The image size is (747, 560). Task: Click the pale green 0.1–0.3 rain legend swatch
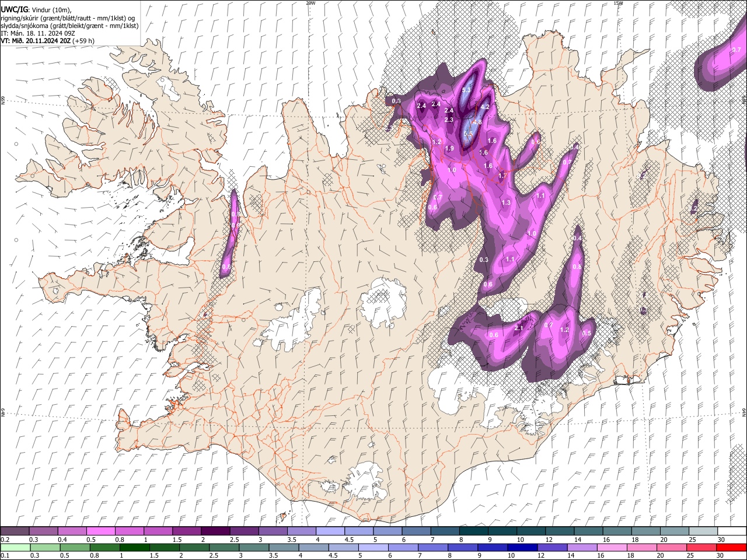tap(15, 548)
